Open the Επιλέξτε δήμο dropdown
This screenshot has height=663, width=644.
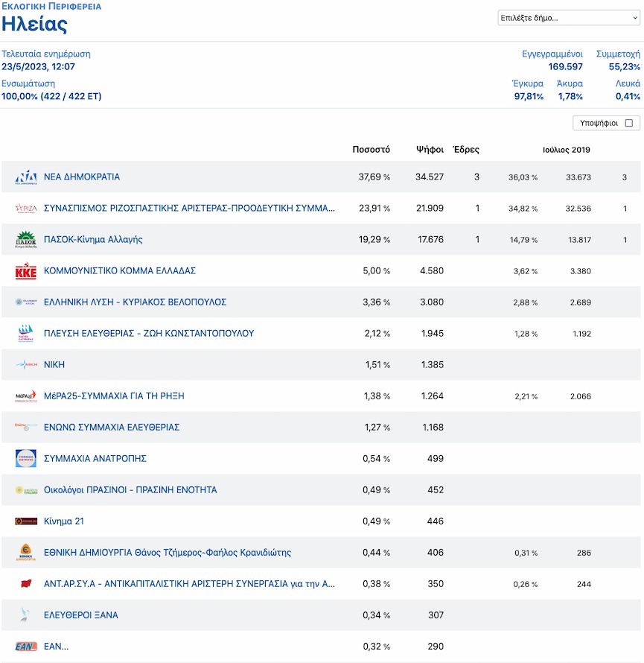[569, 18]
